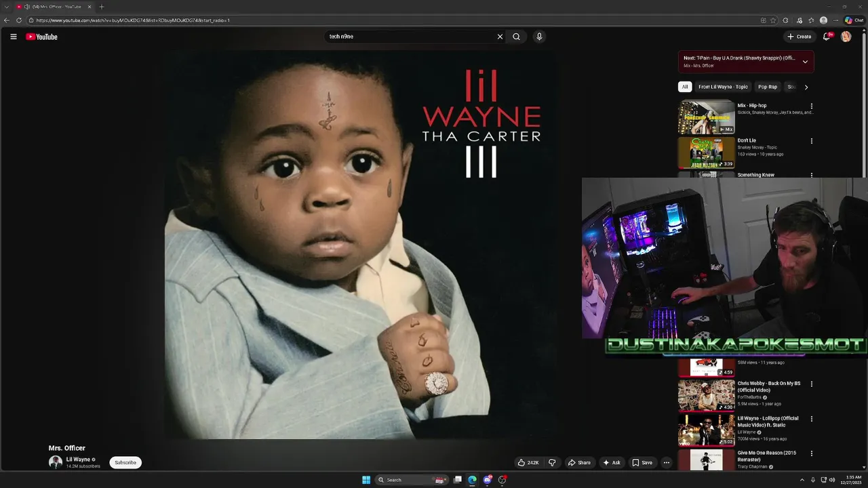Open the browser profile avatar
Screen dimensions: 868x488
[823, 20]
